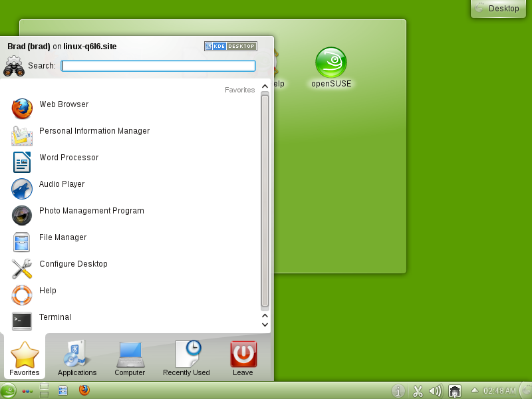Open the Leave tab
Viewport: 532px width, 399px height.
coord(243,358)
